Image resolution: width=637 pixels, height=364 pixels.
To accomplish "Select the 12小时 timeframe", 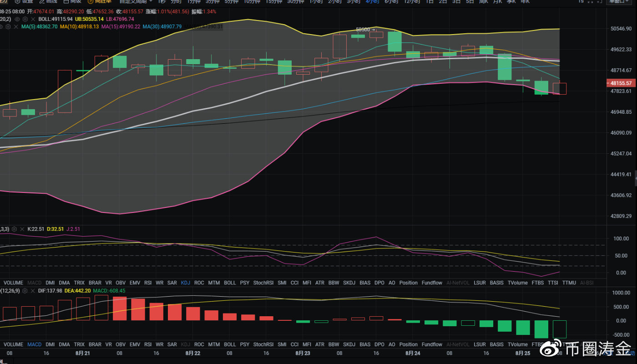I will (x=412, y=1).
